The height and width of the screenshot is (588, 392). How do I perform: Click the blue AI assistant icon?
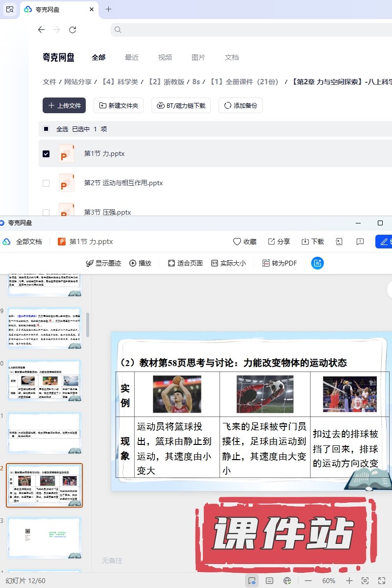(x=318, y=263)
